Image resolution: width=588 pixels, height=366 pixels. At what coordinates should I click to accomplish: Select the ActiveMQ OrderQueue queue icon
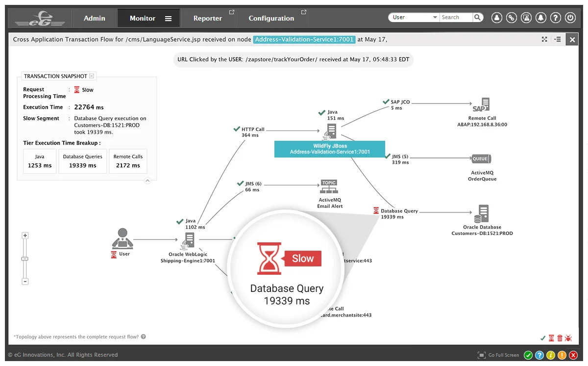[x=481, y=158]
